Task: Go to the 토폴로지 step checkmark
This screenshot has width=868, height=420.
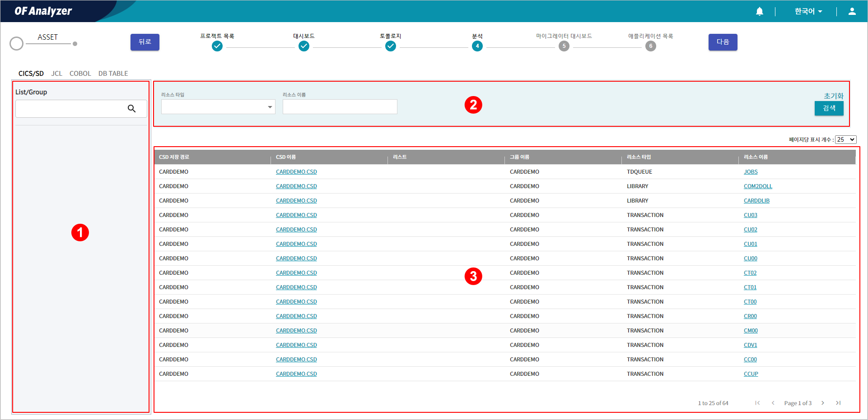Action: (x=391, y=46)
